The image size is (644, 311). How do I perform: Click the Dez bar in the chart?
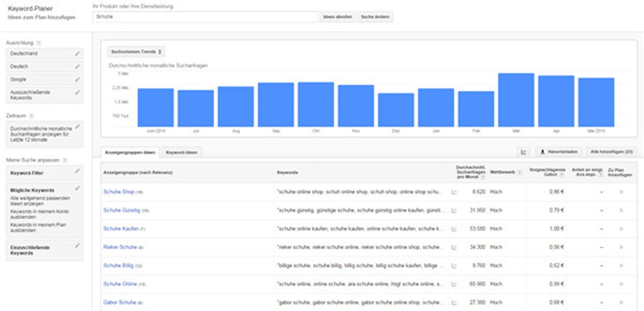pos(396,110)
